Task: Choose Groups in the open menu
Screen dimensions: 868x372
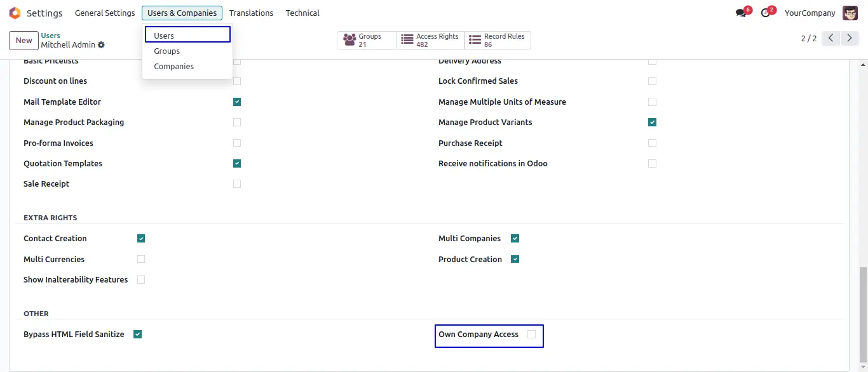Action: (x=166, y=51)
